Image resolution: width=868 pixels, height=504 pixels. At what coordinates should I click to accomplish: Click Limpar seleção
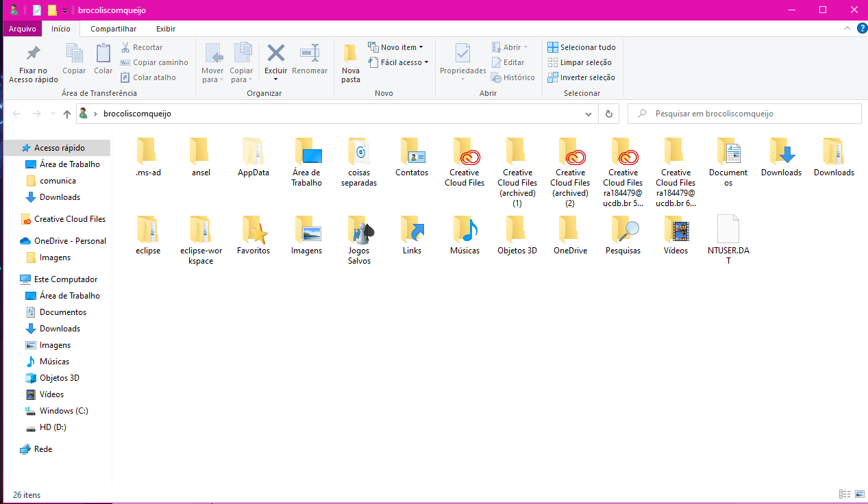(x=580, y=62)
